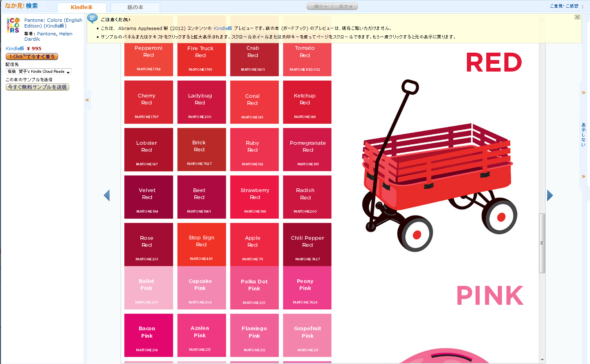Select the Pomegranate Red swatch

[x=307, y=150]
